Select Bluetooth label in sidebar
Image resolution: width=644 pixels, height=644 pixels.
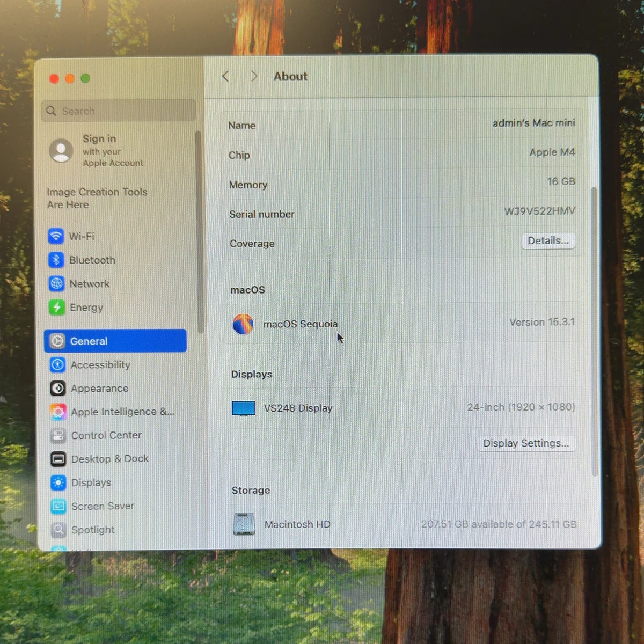click(x=92, y=260)
